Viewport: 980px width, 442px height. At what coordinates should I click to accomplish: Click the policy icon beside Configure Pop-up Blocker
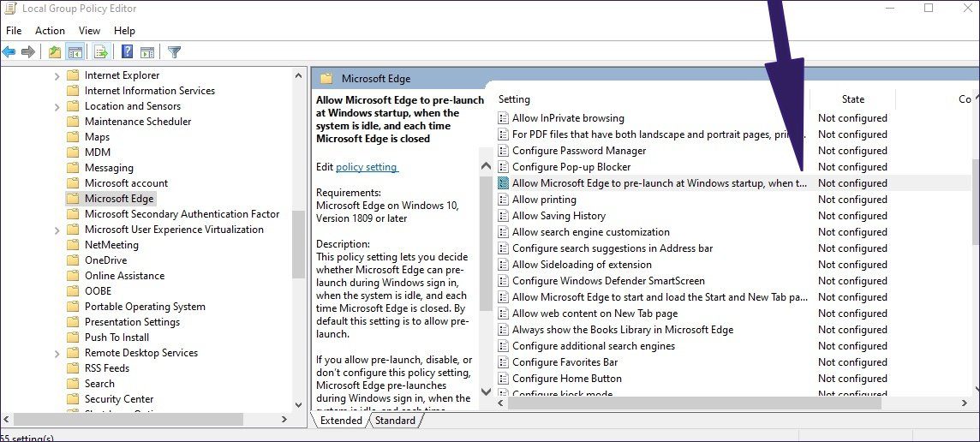click(503, 167)
